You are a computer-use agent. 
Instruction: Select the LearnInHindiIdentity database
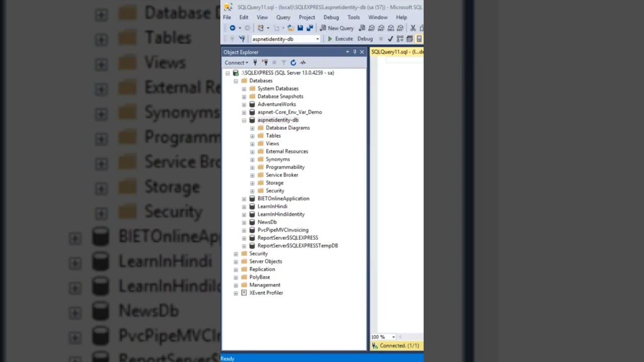pos(281,214)
